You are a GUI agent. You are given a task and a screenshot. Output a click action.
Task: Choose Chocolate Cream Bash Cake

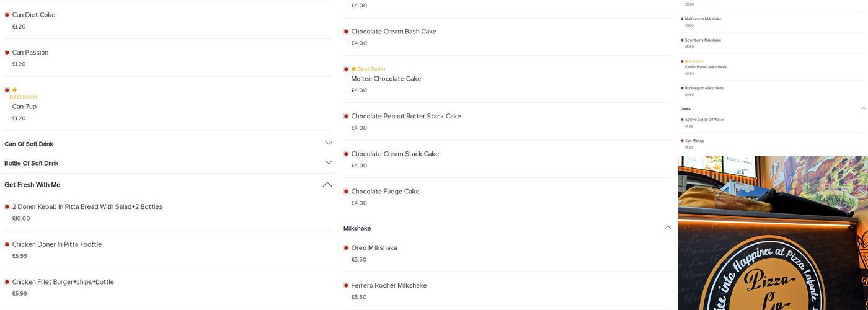click(x=393, y=32)
